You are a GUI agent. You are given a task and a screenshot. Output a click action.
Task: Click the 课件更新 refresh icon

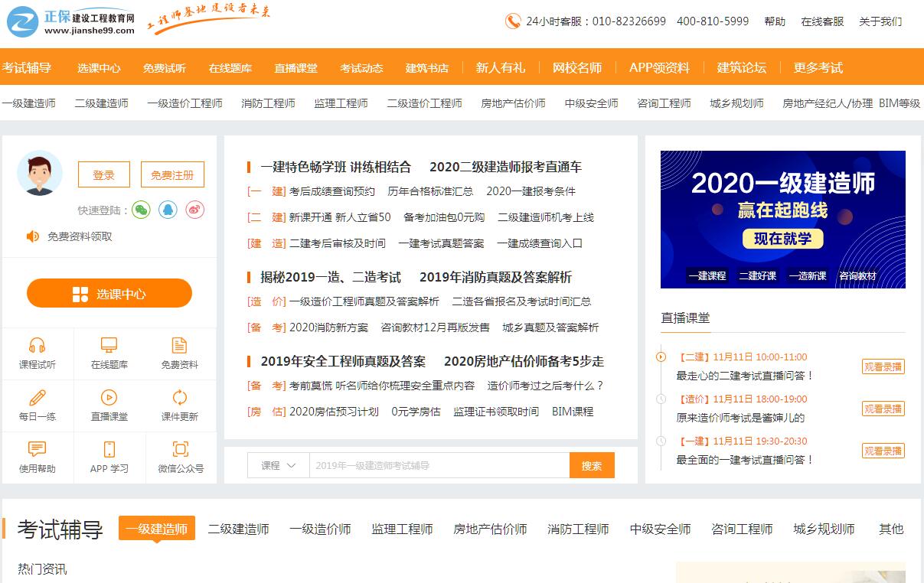click(179, 398)
